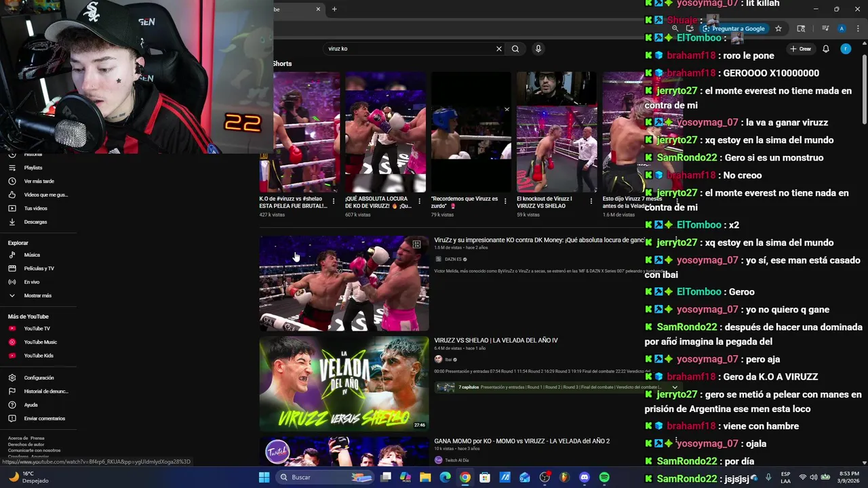Open Discord from the taskbar
Screen dimensions: 868x488
click(585, 477)
